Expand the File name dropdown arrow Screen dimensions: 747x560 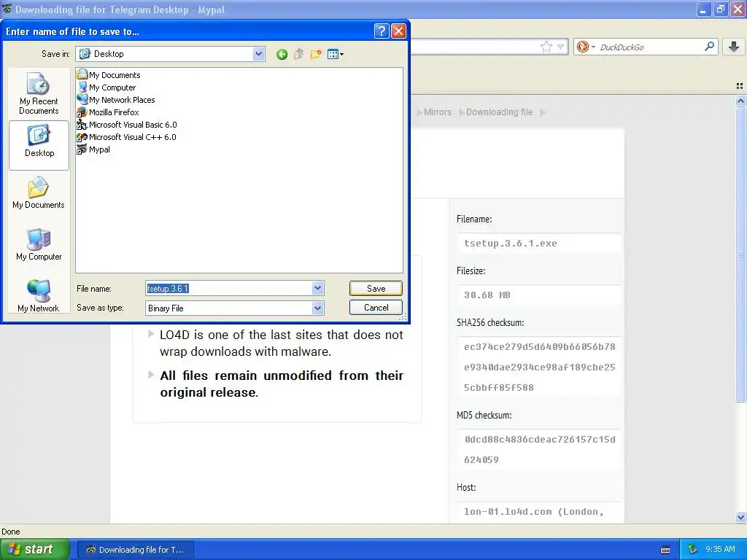[x=318, y=288]
